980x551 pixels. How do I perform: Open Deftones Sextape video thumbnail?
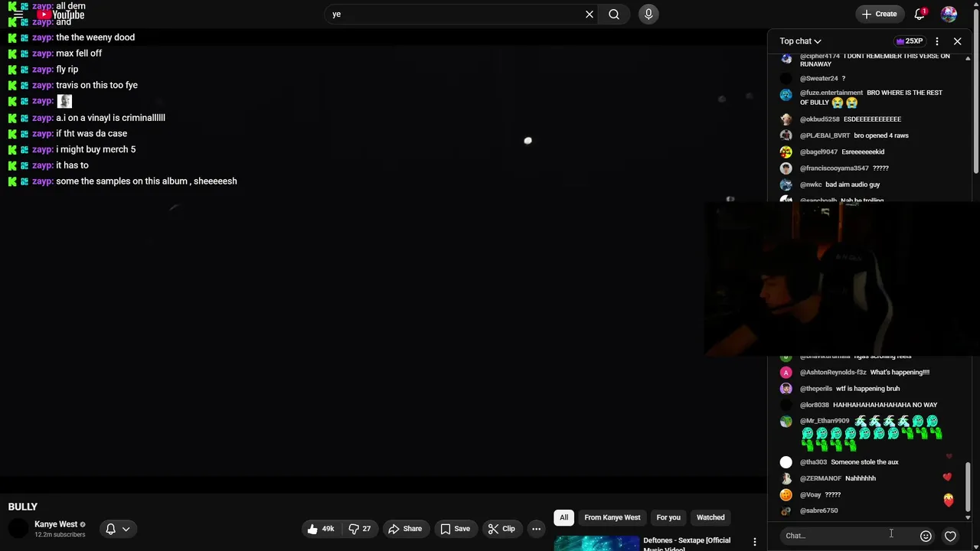(x=596, y=543)
